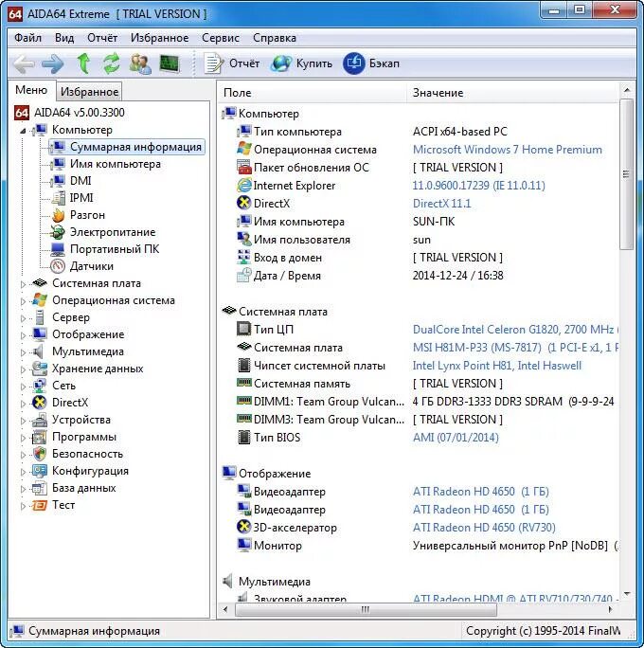Viewport: 644px width, 648px height.
Task: Click the gauge icon next to Датчики
Action: (58, 266)
